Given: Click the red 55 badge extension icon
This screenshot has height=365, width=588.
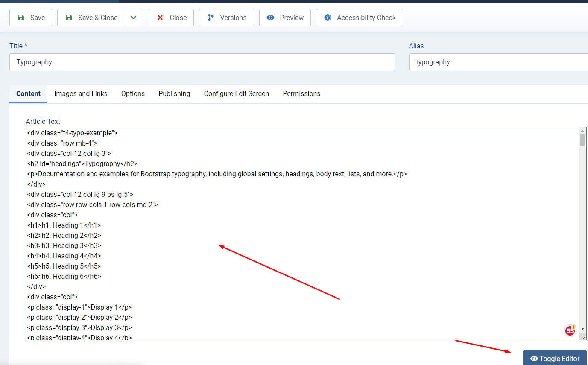Looking at the screenshot, I should [x=570, y=330].
